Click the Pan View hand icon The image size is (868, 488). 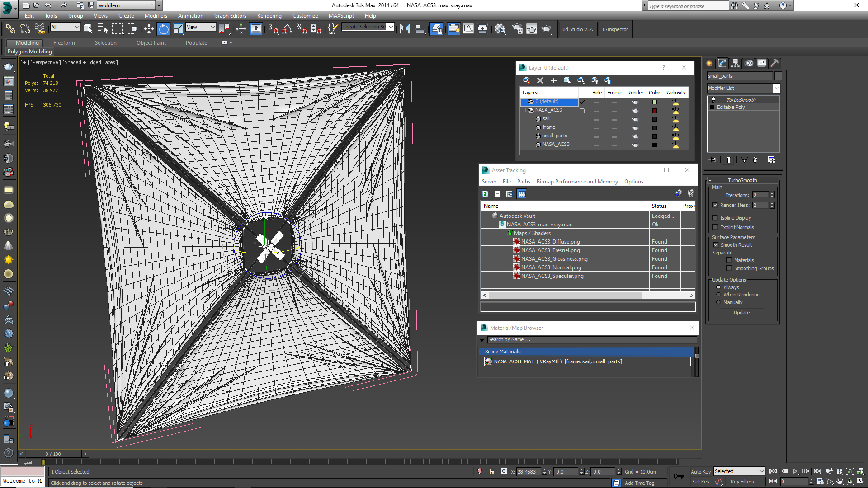tap(840, 482)
